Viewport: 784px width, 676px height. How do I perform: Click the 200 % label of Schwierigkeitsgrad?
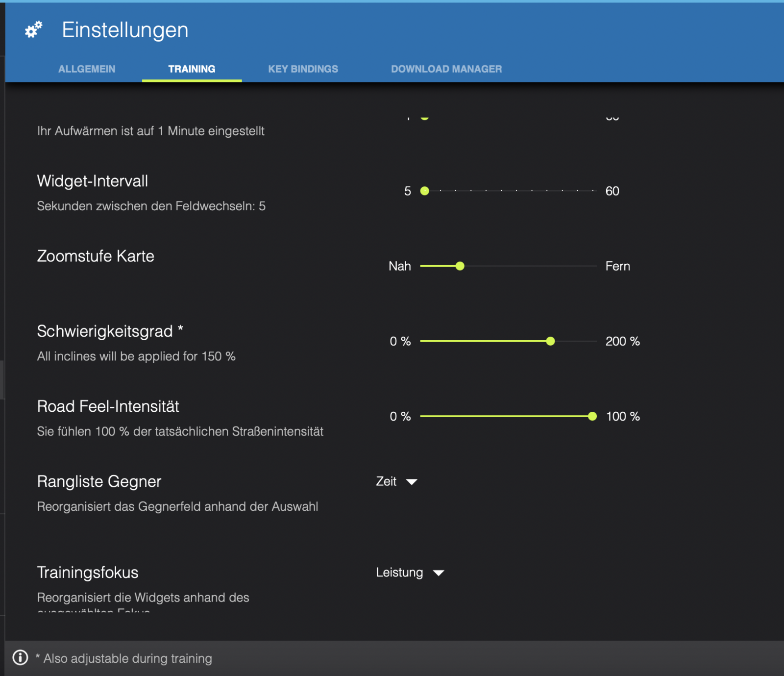point(622,341)
